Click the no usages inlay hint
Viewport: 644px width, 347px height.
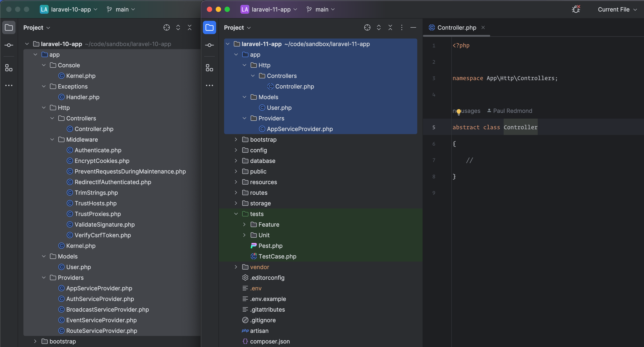click(466, 111)
